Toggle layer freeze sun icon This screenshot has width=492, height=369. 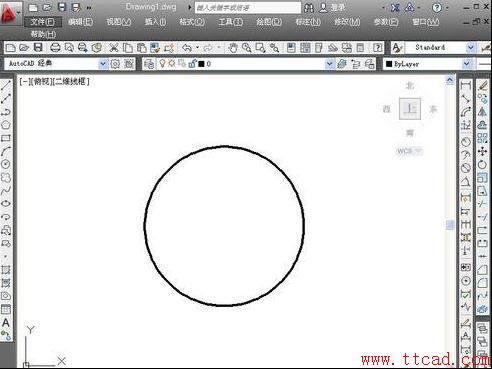click(x=172, y=63)
